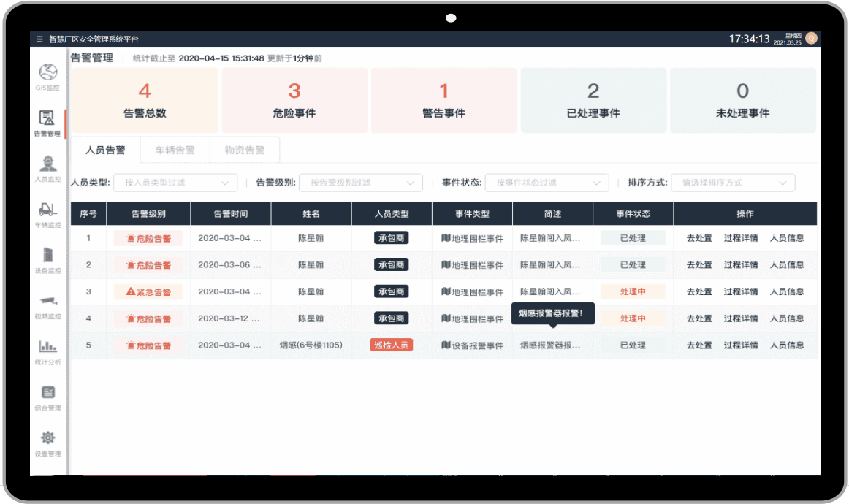Click the 视频监控 camera icon
The width and height of the screenshot is (849, 504).
pos(47,302)
